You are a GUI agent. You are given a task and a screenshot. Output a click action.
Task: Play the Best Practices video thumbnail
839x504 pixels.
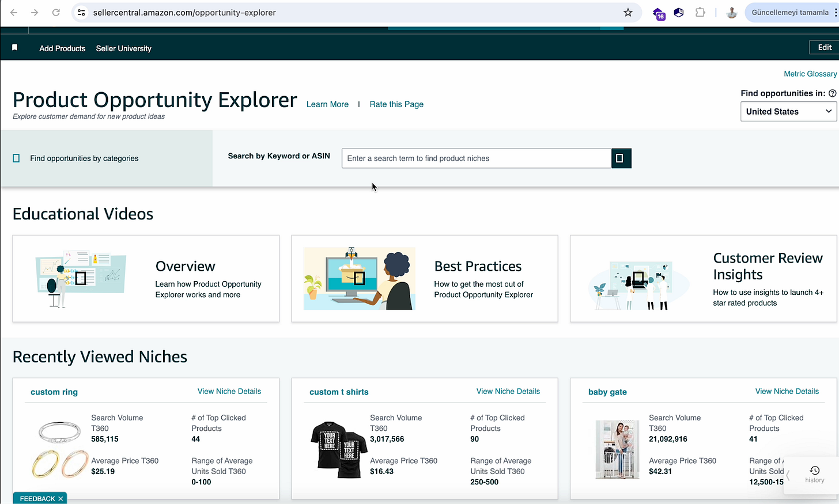(359, 279)
